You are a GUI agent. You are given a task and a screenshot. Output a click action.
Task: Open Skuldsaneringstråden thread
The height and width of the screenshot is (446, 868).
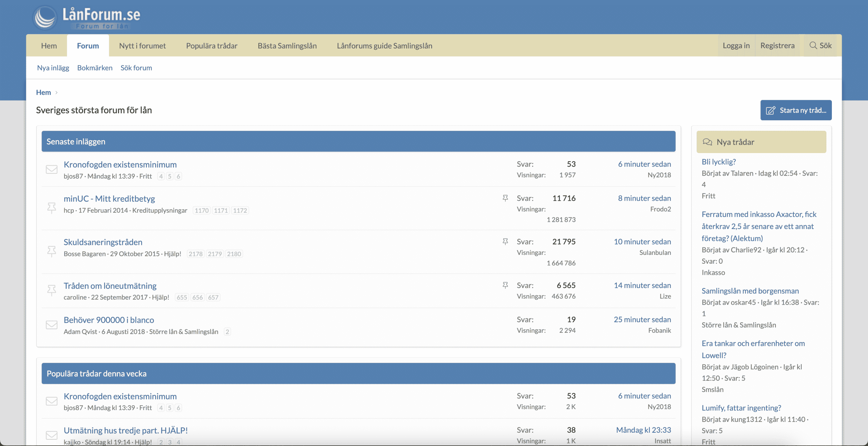[103, 242]
